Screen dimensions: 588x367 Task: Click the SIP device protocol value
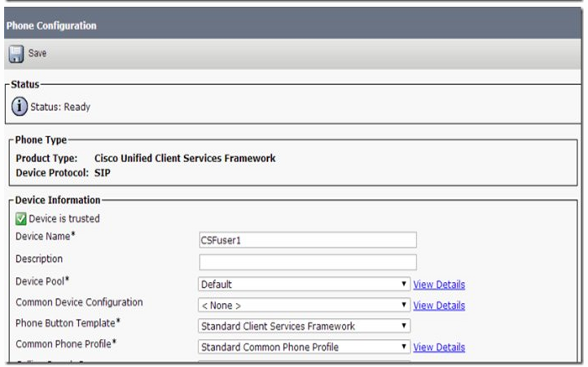[102, 173]
